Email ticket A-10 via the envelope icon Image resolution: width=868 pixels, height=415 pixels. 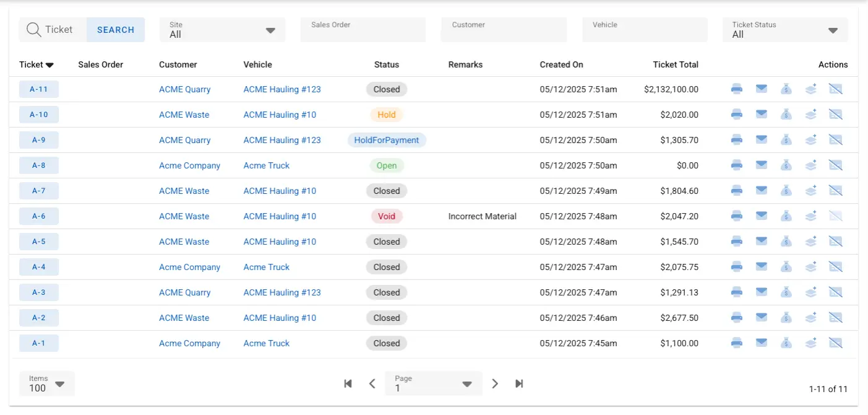tap(761, 114)
